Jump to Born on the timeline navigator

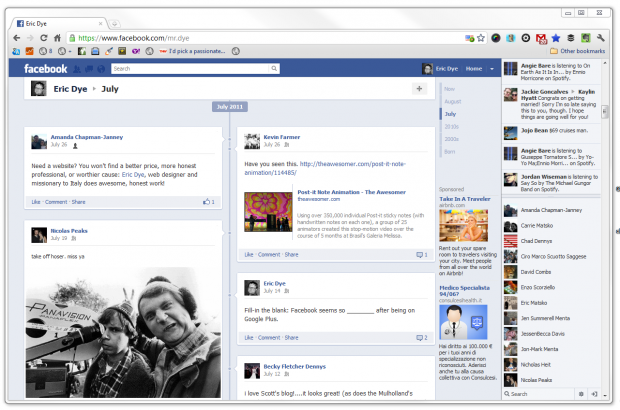pos(450,152)
